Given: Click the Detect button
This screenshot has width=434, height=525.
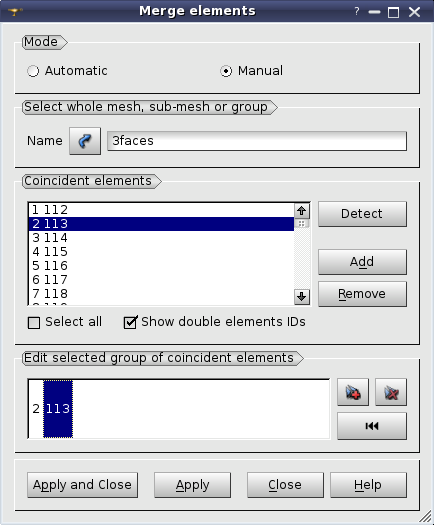Looking at the screenshot, I should point(362,214).
